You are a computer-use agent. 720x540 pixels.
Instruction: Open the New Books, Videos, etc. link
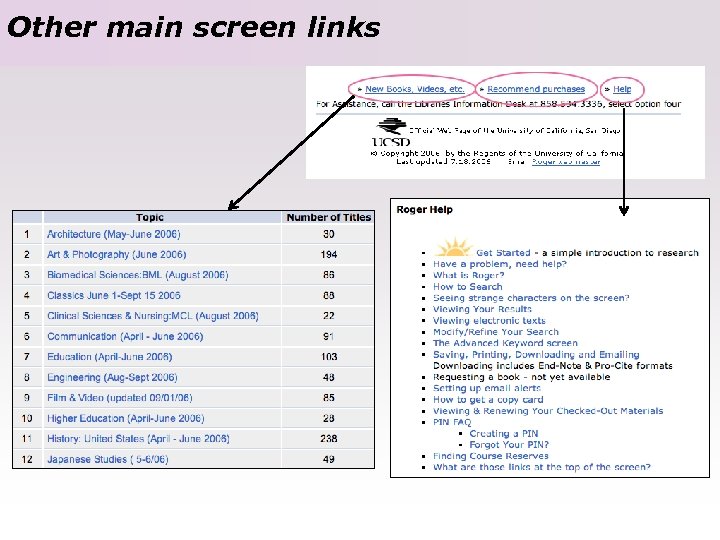coord(415,89)
